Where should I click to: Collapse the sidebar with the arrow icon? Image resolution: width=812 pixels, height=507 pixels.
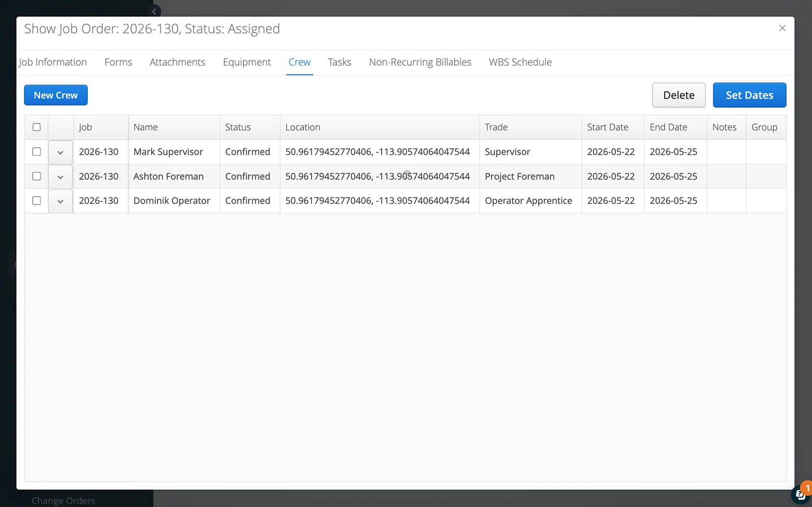[154, 11]
